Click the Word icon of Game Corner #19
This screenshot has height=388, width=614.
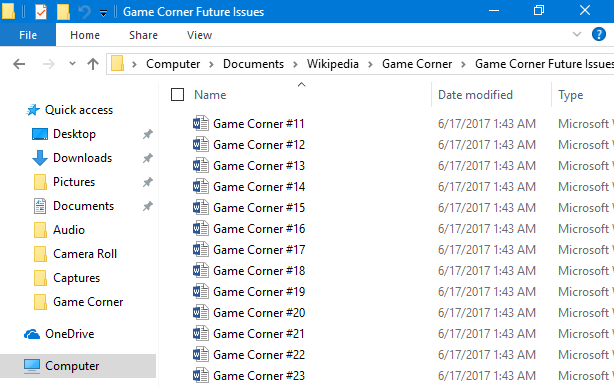point(200,292)
